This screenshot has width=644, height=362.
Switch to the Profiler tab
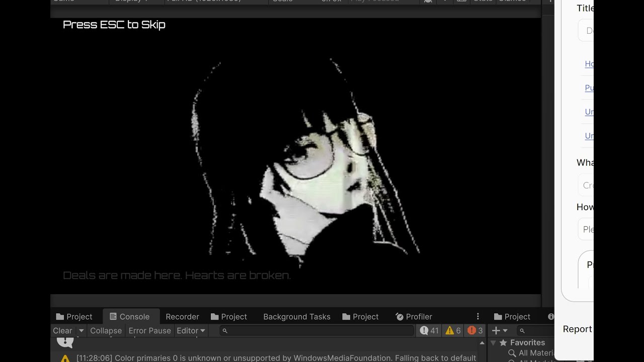point(414,317)
